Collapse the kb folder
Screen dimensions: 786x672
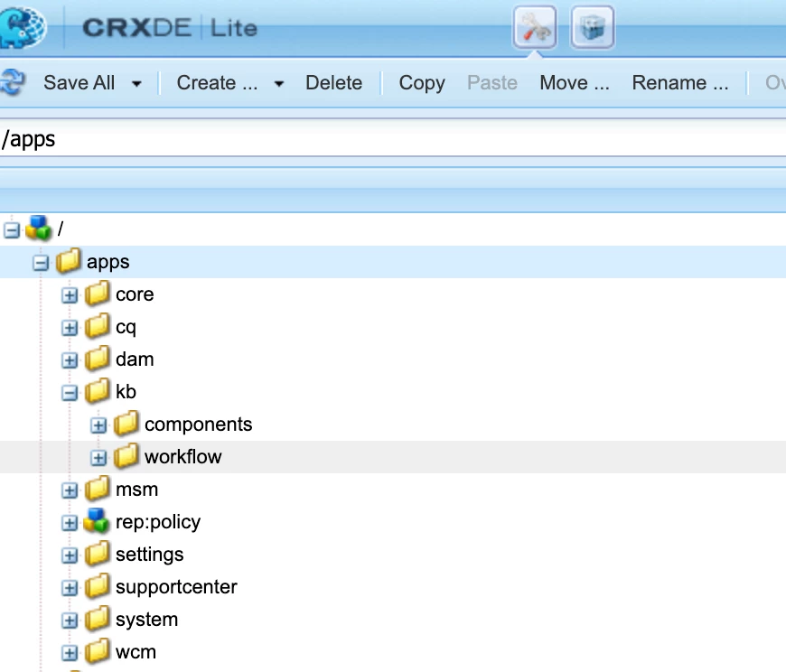coord(70,394)
